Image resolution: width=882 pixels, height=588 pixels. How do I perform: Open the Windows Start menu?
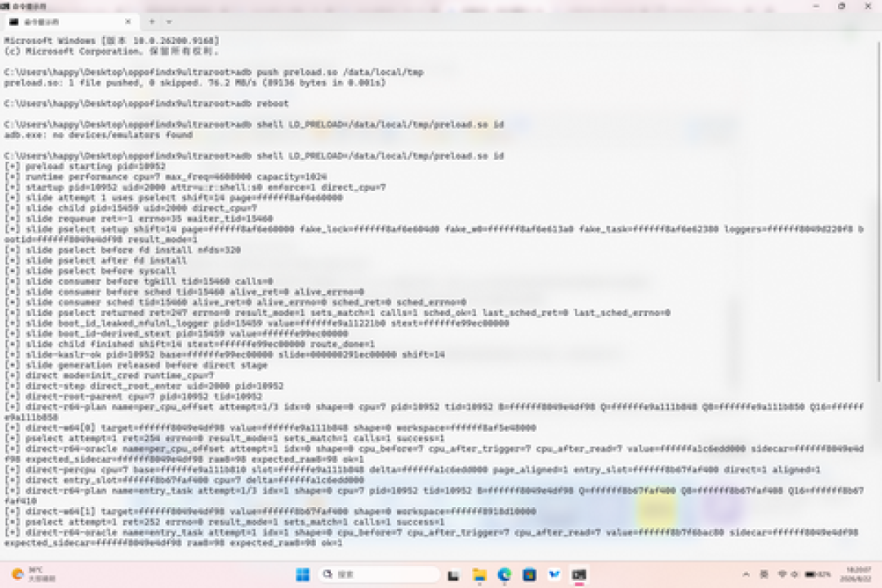303,574
